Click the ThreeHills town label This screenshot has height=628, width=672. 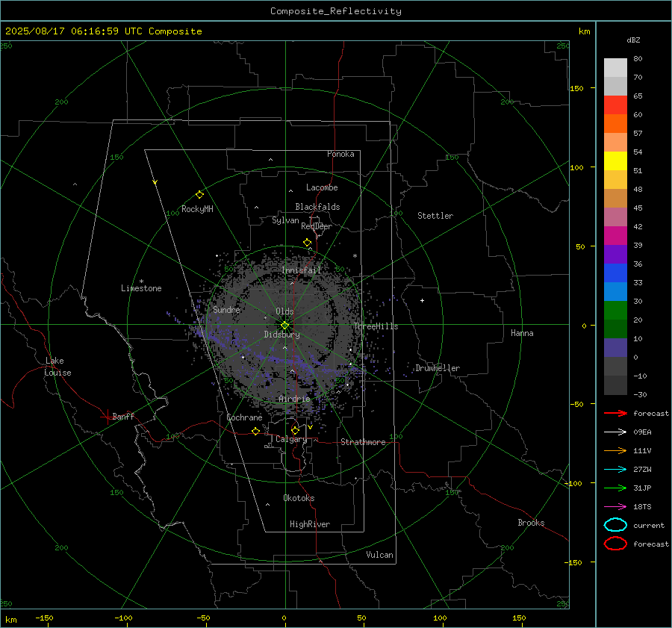[376, 326]
